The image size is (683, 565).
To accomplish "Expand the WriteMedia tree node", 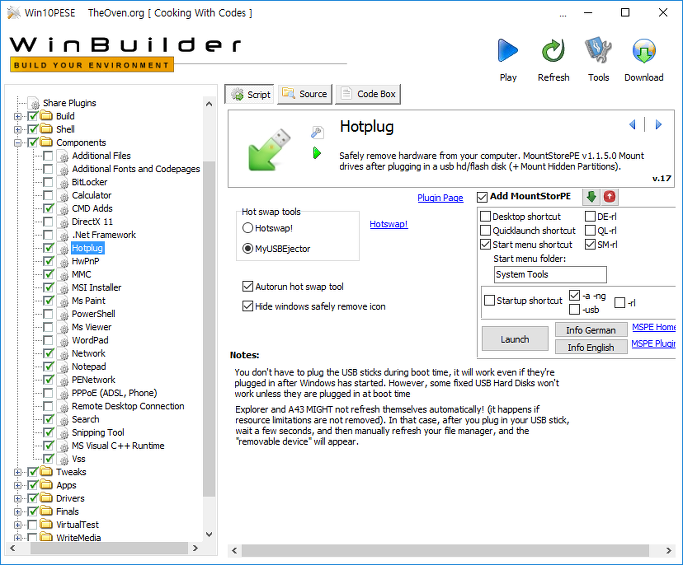I will [x=18, y=538].
